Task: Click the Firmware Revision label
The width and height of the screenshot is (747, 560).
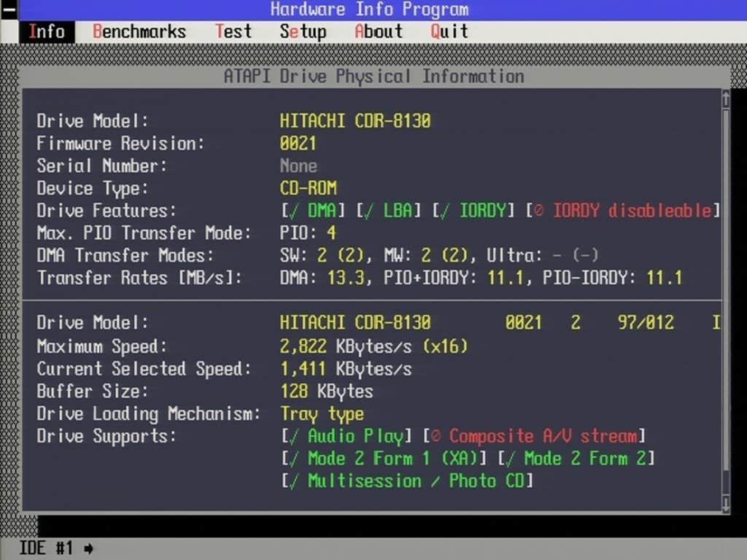Action: point(120,144)
